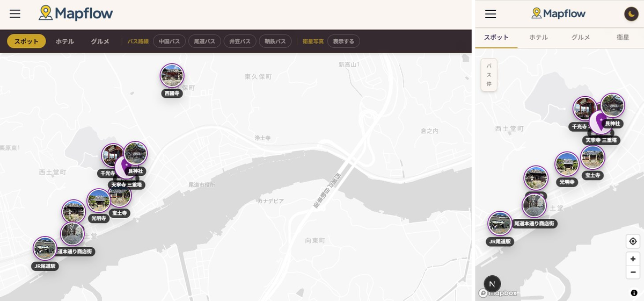Open the 千光寺 marker on mobile map
Image resolution: width=644 pixels, height=301 pixels.
click(584, 109)
